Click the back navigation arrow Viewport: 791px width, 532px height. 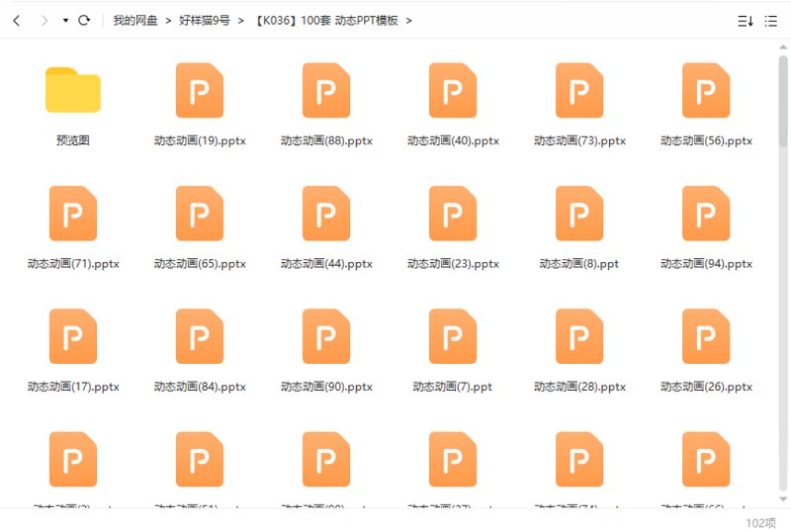17,20
